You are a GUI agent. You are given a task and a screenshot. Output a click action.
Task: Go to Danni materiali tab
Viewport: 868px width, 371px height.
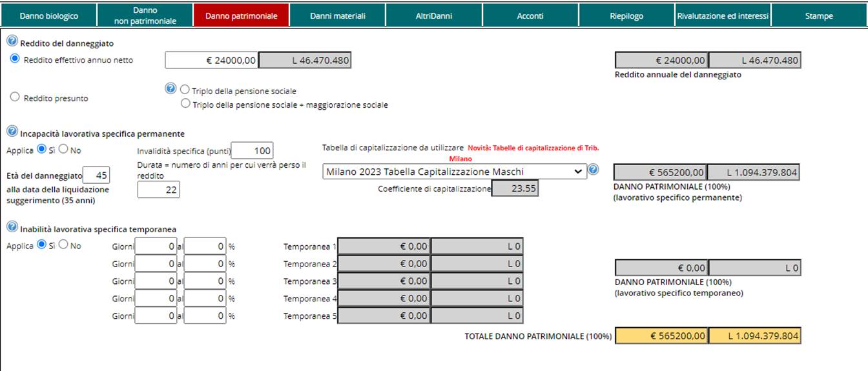pyautogui.click(x=337, y=16)
